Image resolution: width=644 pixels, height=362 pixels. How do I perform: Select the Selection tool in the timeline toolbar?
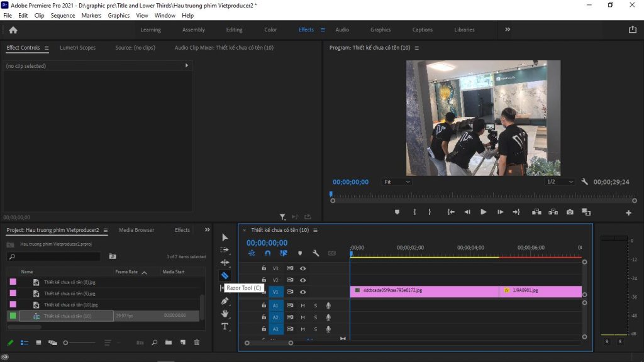(225, 238)
